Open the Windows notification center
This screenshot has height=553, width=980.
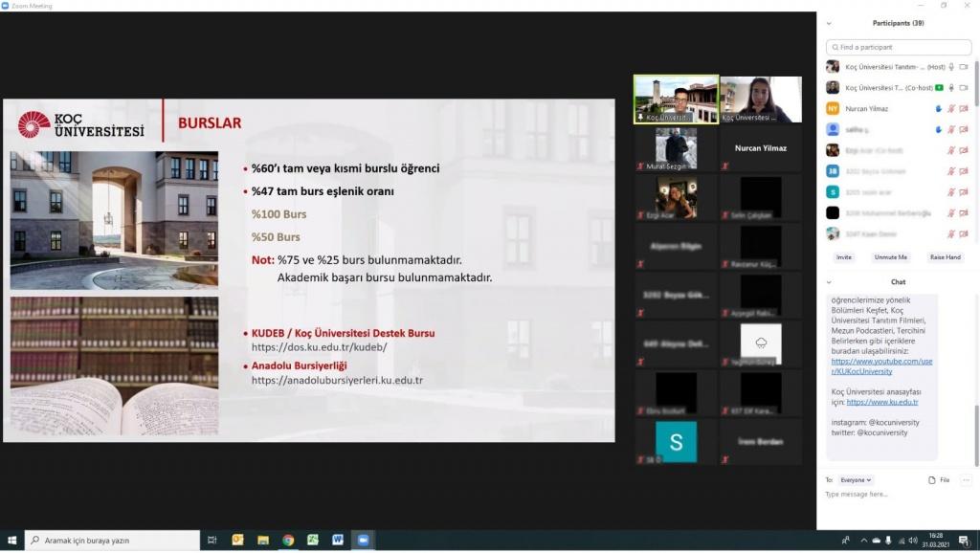pyautogui.click(x=964, y=541)
